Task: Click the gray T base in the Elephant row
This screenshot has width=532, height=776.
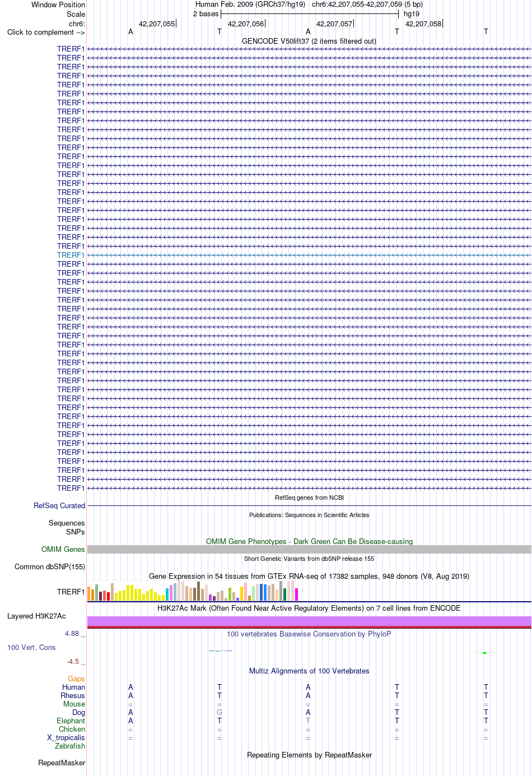Action: pyautogui.click(x=308, y=721)
